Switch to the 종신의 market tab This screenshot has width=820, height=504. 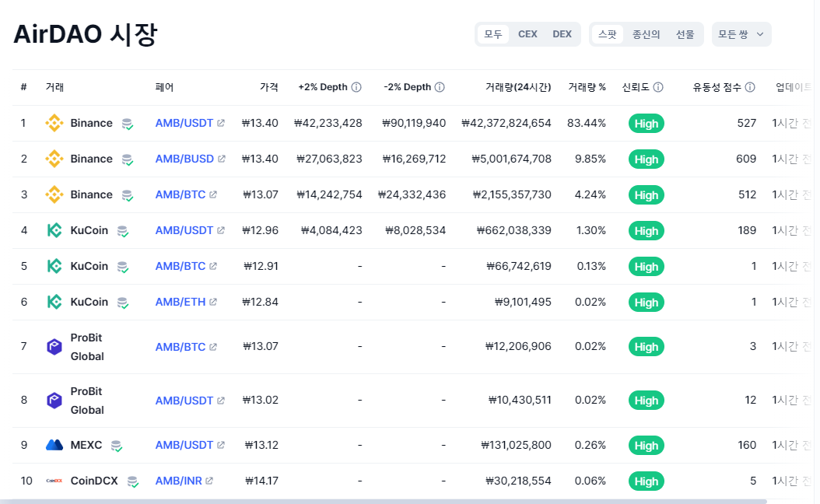[x=647, y=34]
